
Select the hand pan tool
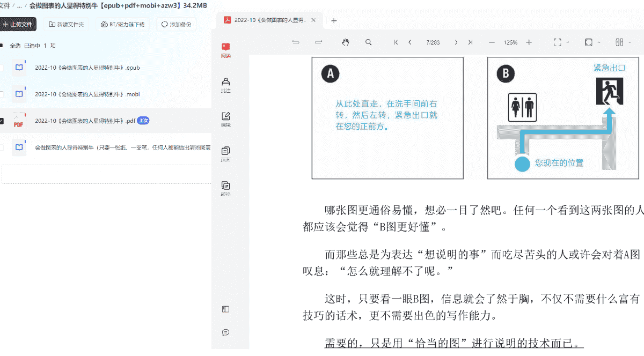pos(346,42)
